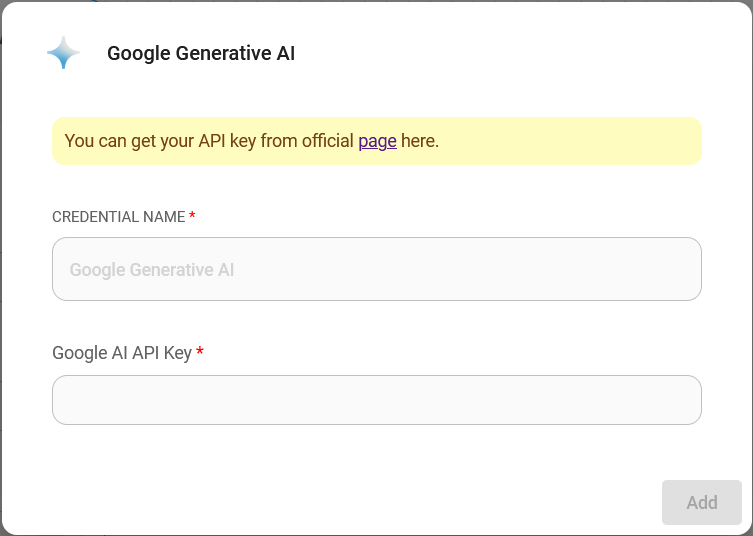
Task: Click the word 'here.' in the yellow banner
Action: coord(420,141)
